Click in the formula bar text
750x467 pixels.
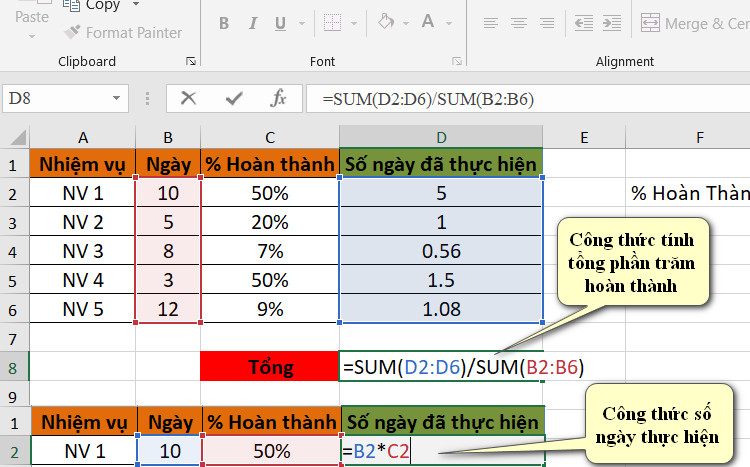coord(428,99)
